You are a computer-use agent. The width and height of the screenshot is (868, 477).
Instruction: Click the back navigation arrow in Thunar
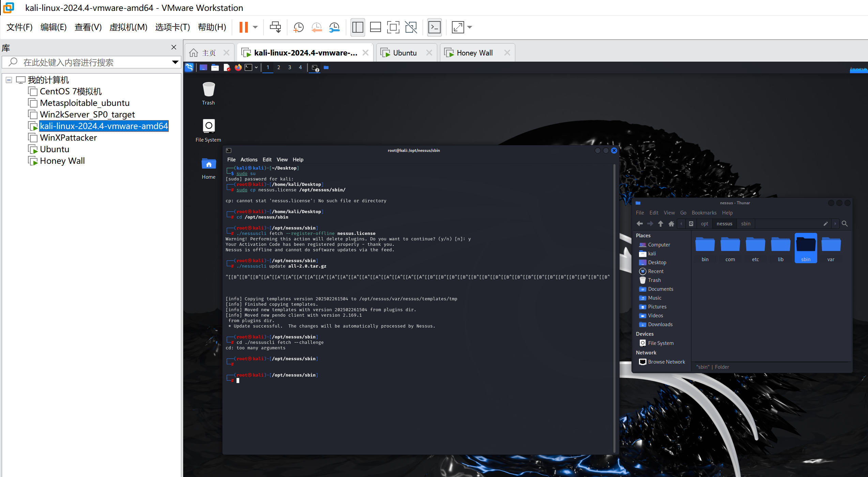pos(640,224)
